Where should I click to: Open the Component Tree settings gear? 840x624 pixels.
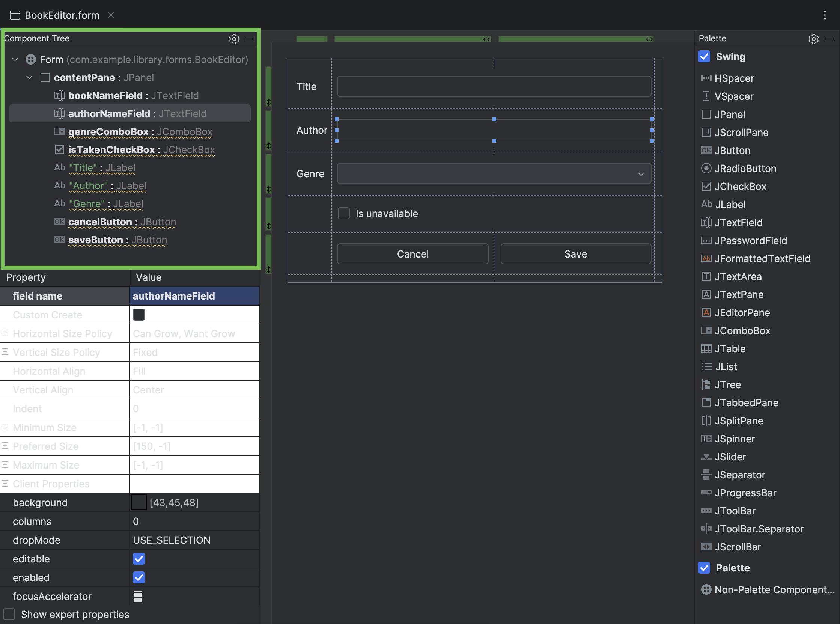pos(234,39)
